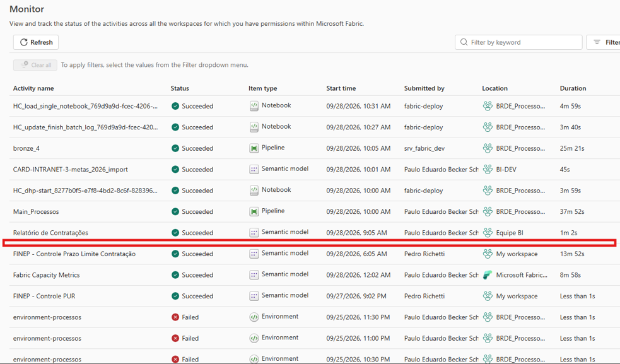
Task: Click the Semantic model icon for Fabric Capacity Metrics
Action: (x=254, y=274)
